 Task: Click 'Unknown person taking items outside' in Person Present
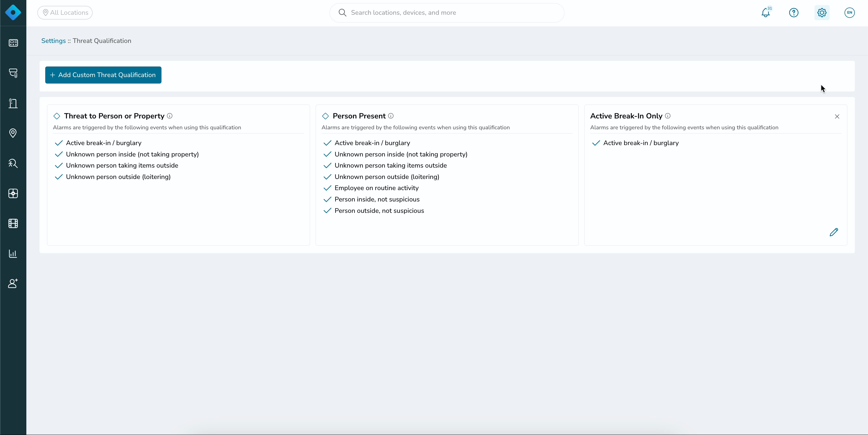tap(391, 166)
